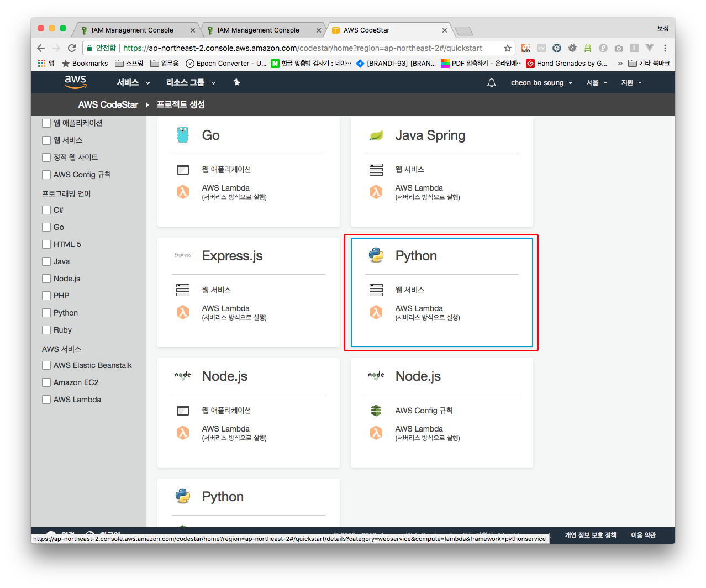Open the cheon bo soung account menu
Screen dimensions: 706x588
click(x=541, y=82)
